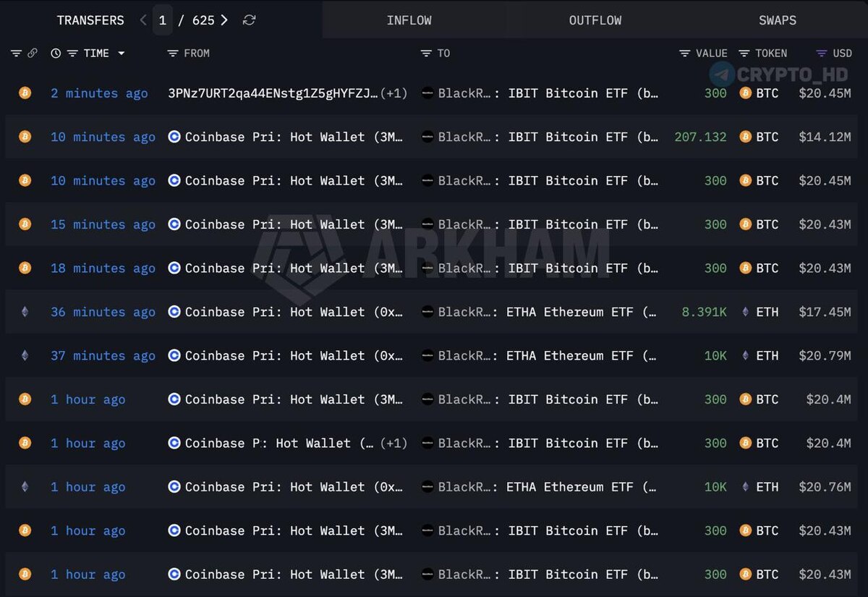This screenshot has width=868, height=597.
Task: Open the '2 minutes ago' transaction link
Action: [99, 93]
